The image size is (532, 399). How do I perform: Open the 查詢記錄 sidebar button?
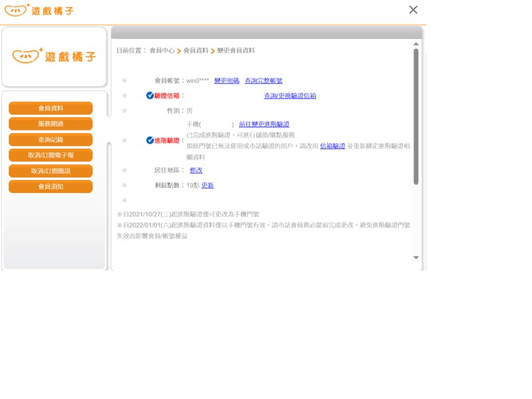[x=50, y=140]
